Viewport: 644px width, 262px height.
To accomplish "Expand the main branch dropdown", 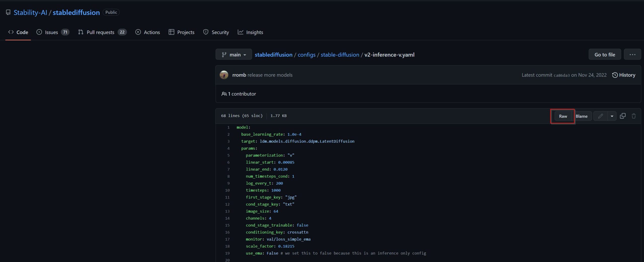I will [234, 55].
